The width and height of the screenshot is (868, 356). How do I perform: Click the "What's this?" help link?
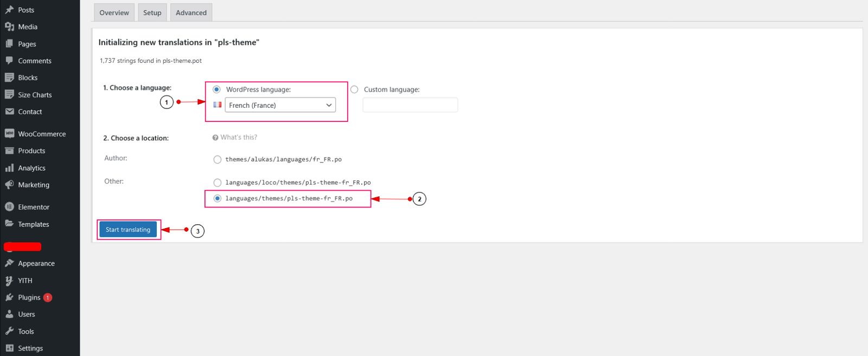(x=238, y=138)
